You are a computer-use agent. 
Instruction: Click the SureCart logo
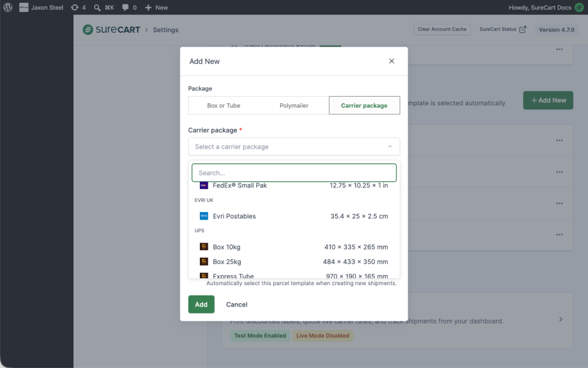(x=111, y=30)
